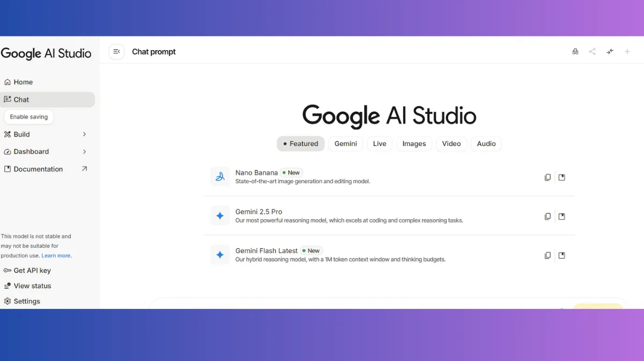
Task: Open the Learn more link
Action: [56, 255]
